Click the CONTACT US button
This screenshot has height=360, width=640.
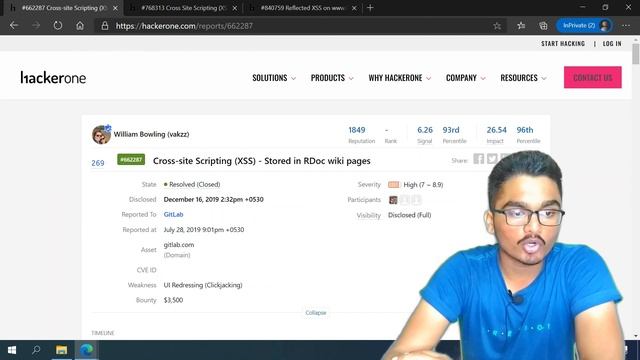click(x=593, y=77)
